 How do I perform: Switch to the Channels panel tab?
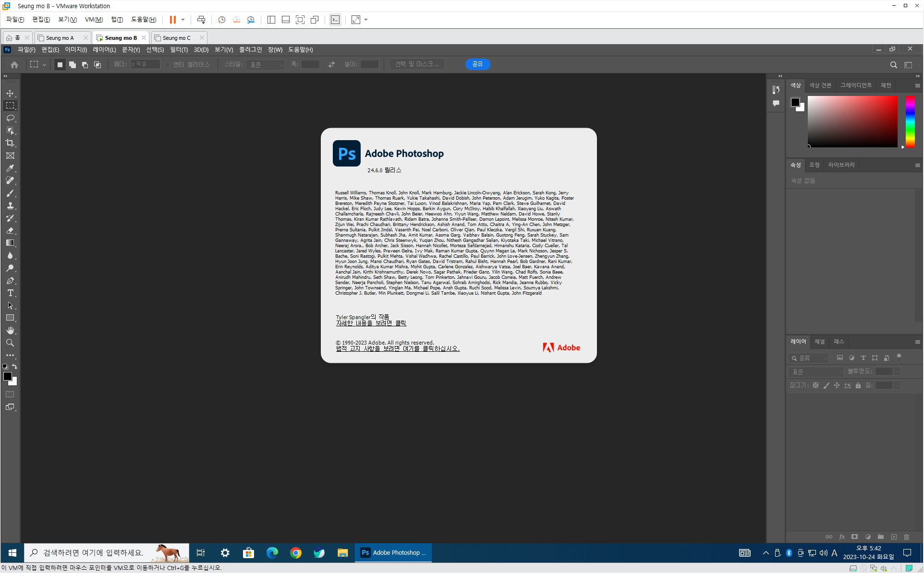[x=820, y=342]
